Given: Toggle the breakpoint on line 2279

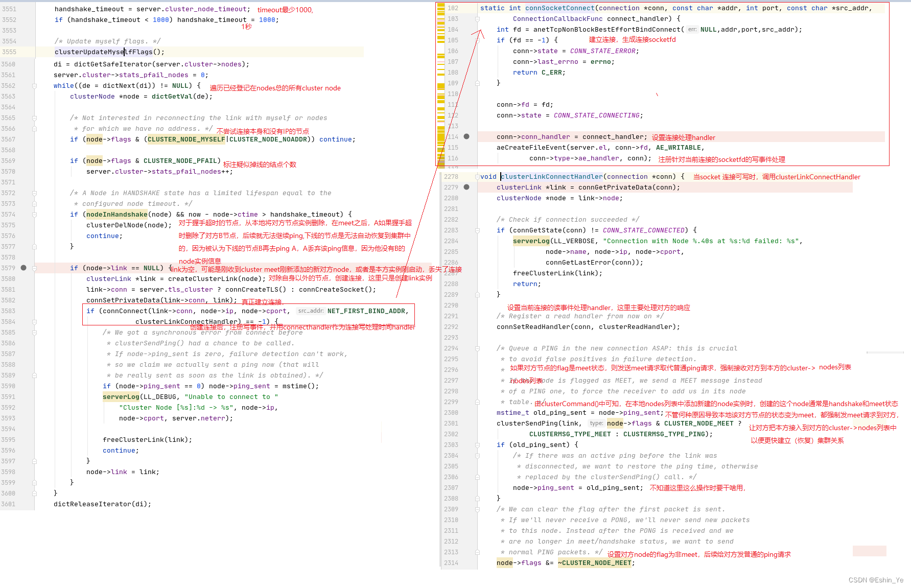Looking at the screenshot, I should tap(466, 187).
